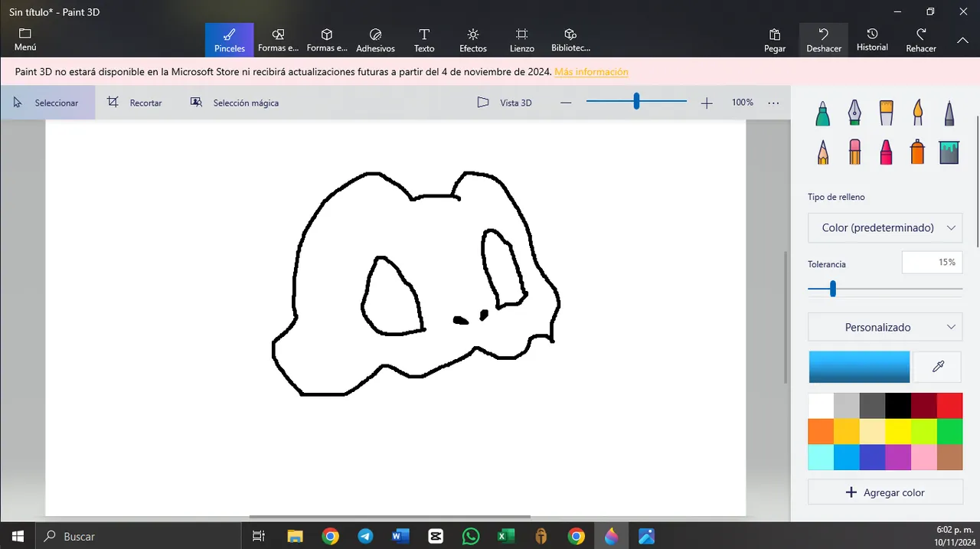The height and width of the screenshot is (549, 980).
Task: Pick the black color swatch
Action: 898,406
